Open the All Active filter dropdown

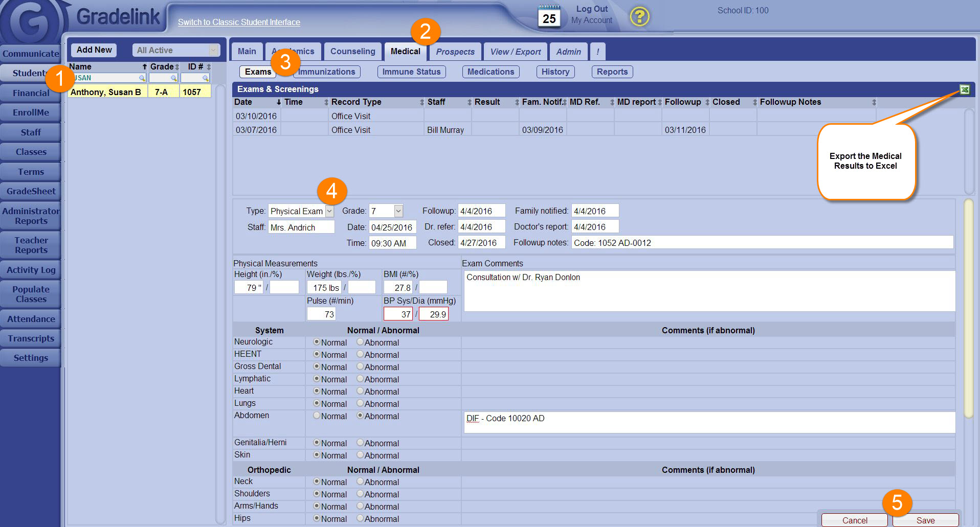213,50
